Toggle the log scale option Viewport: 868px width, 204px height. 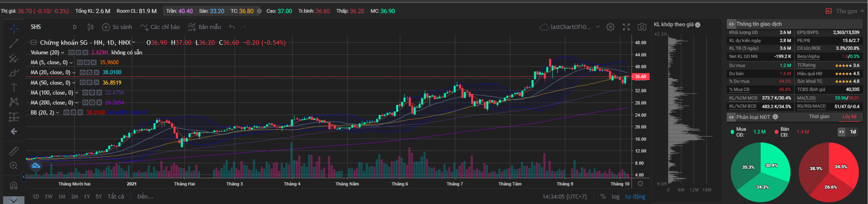615,197
